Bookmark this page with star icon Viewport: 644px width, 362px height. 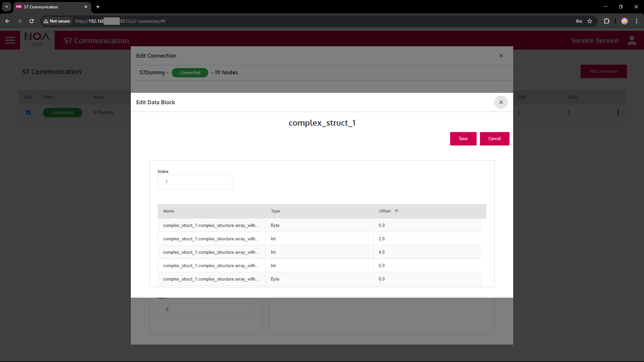point(590,21)
